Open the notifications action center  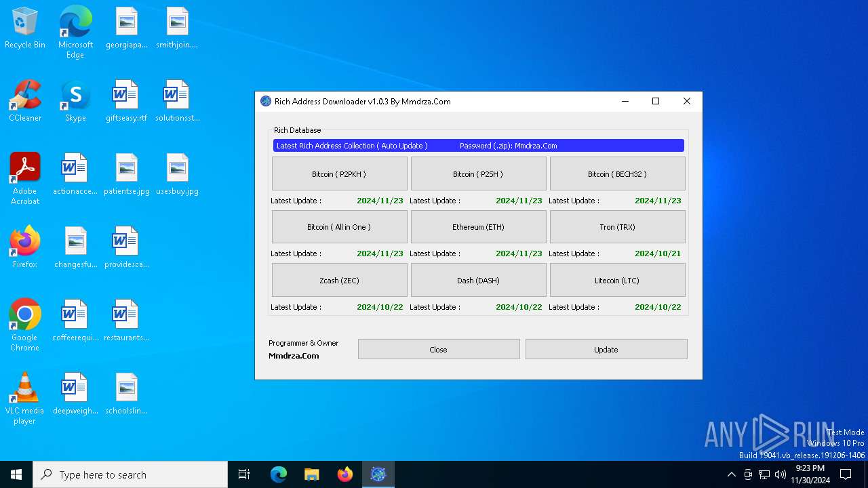click(x=846, y=474)
